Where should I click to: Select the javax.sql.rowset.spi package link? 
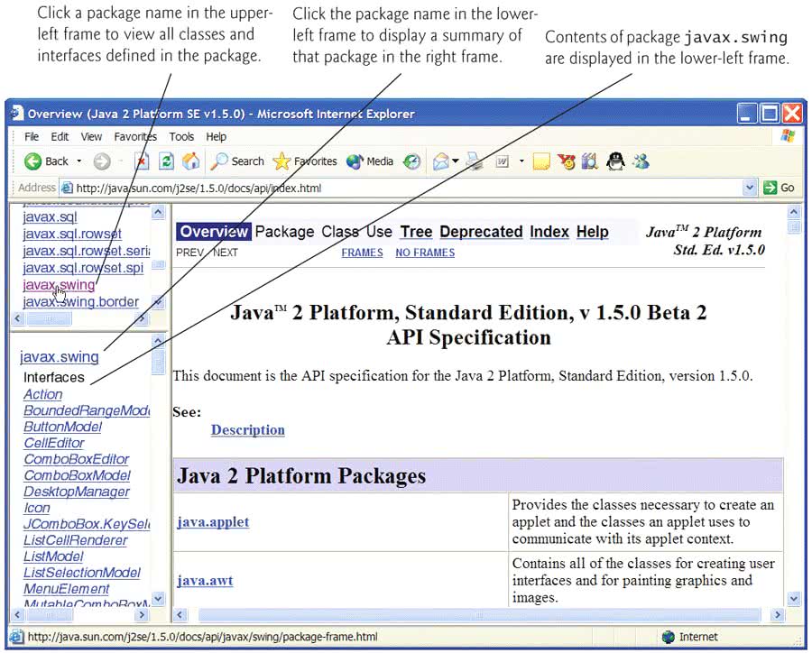tap(83, 268)
